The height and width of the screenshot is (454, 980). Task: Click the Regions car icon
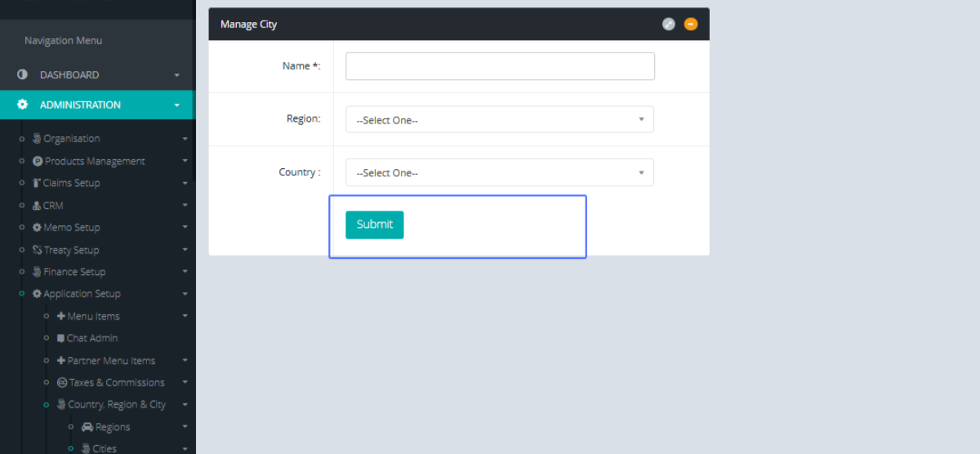pos(87,427)
